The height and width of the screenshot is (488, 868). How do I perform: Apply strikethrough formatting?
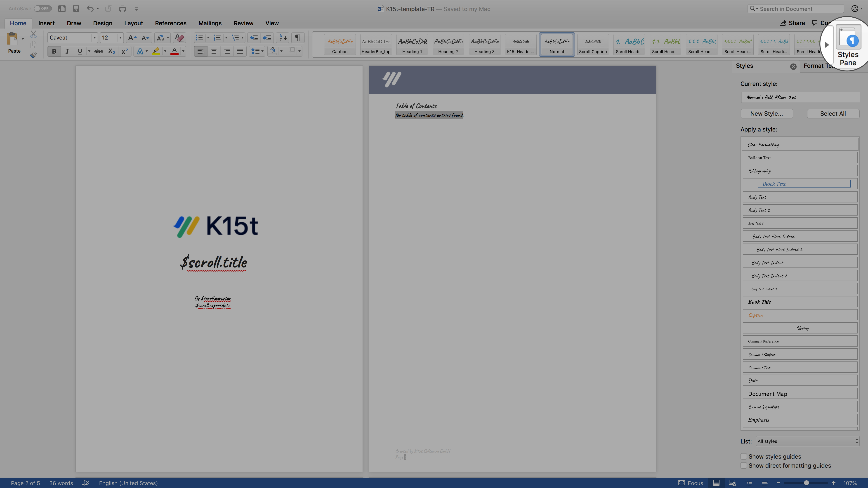(98, 51)
